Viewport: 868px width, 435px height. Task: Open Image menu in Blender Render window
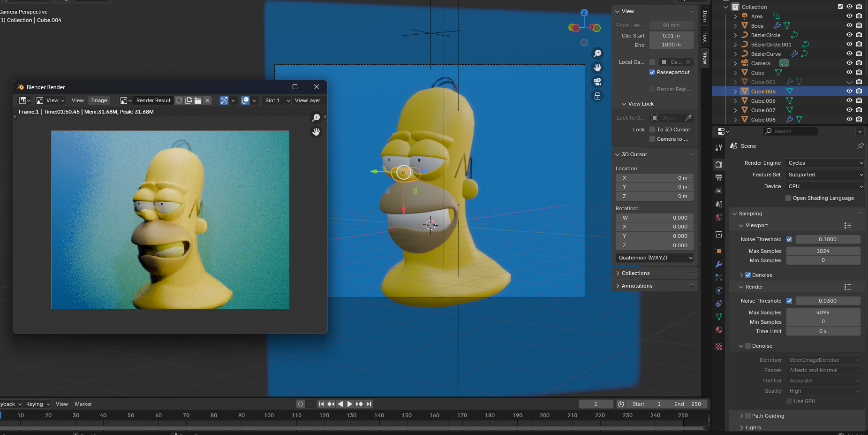pos(99,100)
